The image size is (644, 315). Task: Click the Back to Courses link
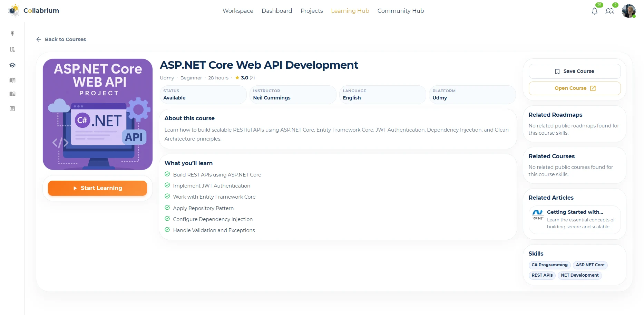tap(61, 39)
